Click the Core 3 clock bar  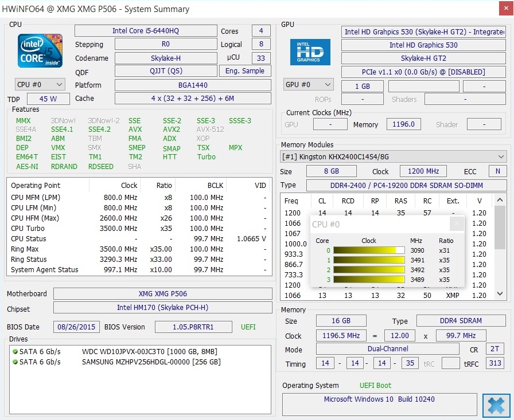[369, 280]
